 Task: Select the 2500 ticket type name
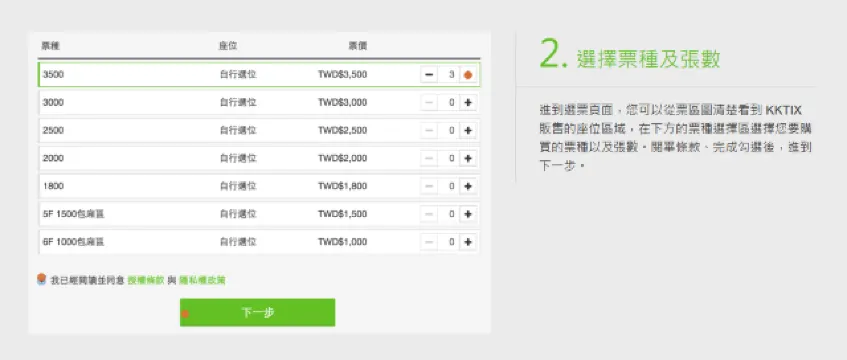pyautogui.click(x=53, y=130)
